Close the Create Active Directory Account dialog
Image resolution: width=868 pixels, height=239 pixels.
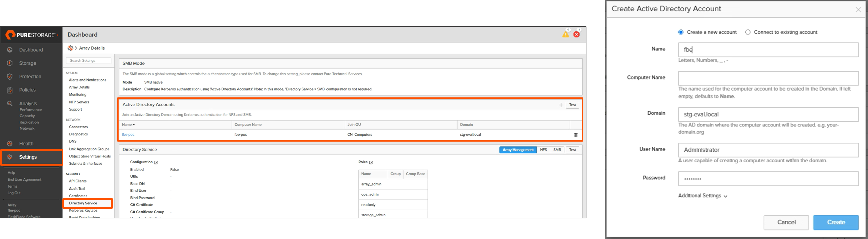858,10
